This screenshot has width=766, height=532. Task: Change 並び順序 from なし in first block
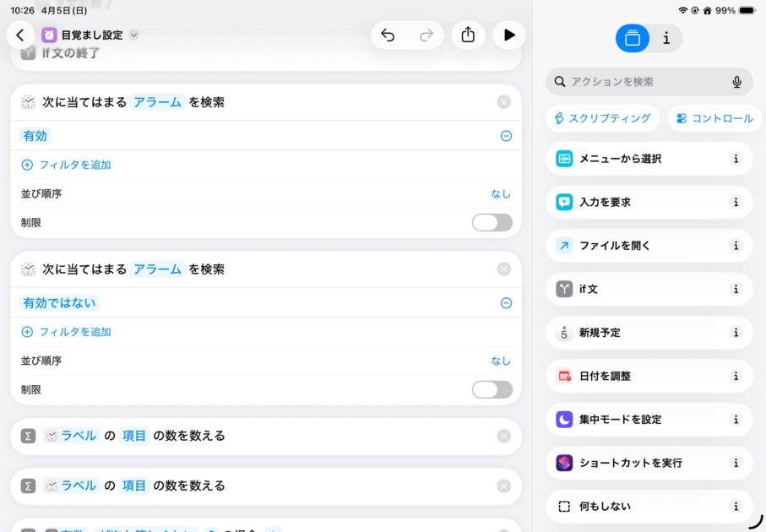point(500,193)
